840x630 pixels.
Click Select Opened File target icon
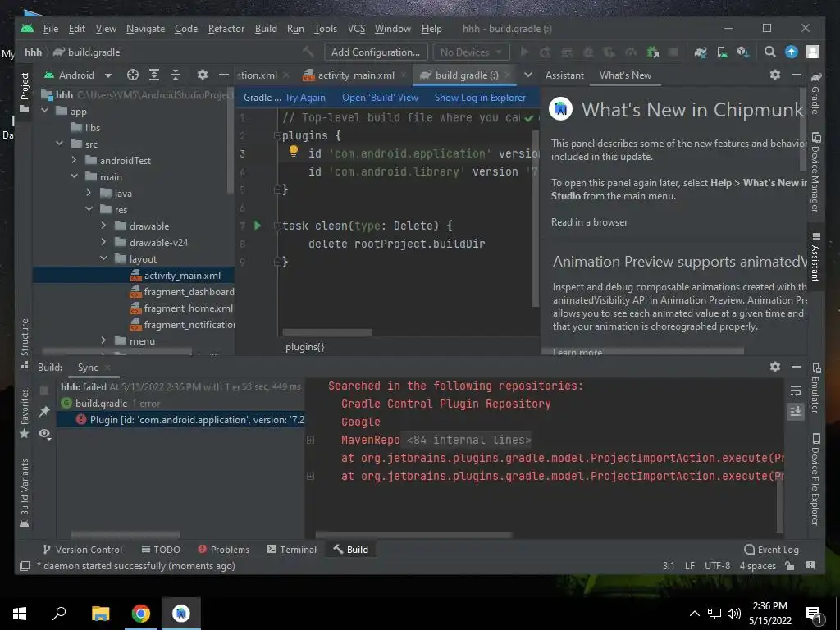(132, 75)
